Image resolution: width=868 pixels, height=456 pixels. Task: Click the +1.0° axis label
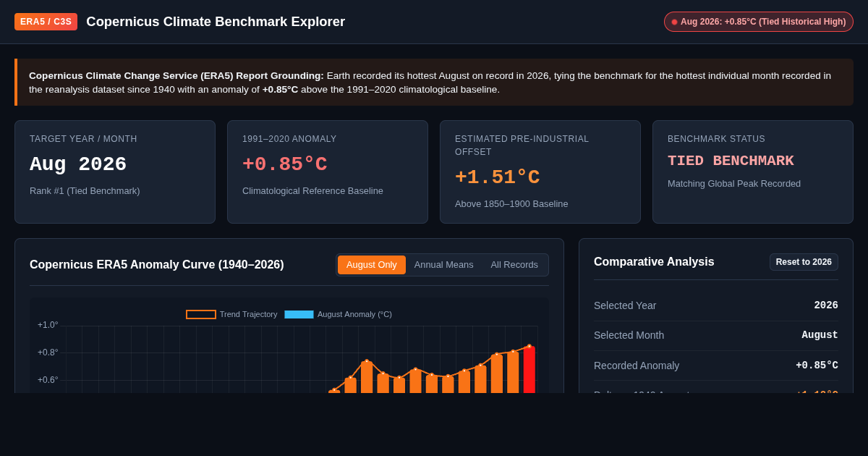[x=48, y=325]
